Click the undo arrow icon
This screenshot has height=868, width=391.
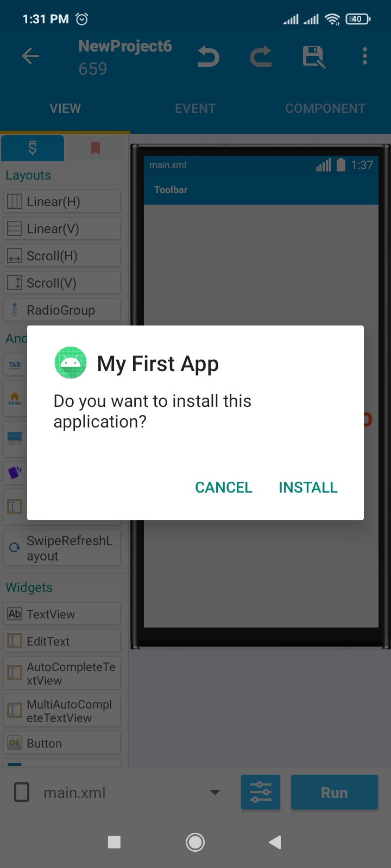pyautogui.click(x=209, y=56)
